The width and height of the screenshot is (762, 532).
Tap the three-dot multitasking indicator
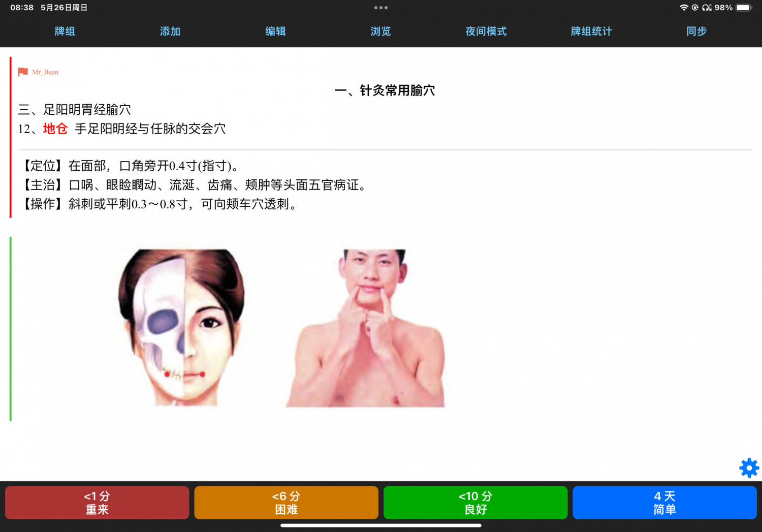pyautogui.click(x=381, y=8)
